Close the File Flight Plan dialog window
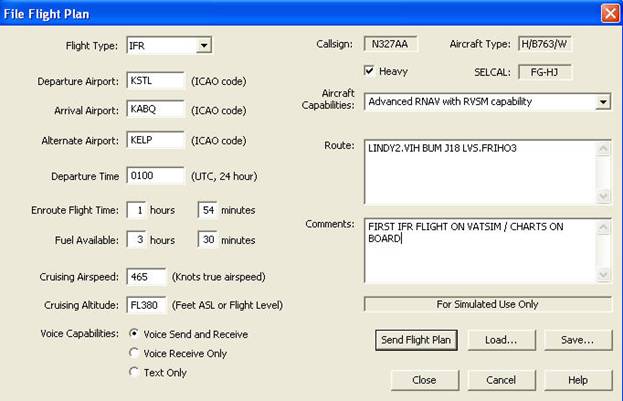This screenshot has height=401, width=623. pyautogui.click(x=609, y=13)
